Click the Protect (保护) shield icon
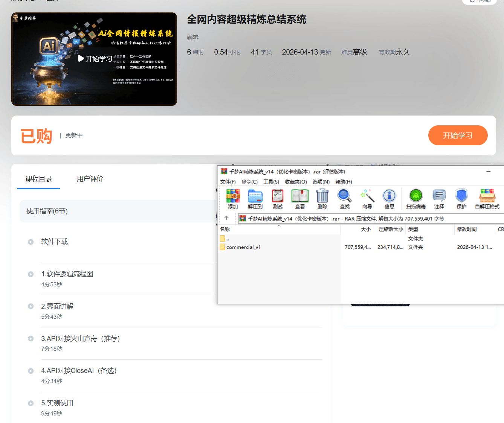The width and height of the screenshot is (504, 423). (x=461, y=199)
